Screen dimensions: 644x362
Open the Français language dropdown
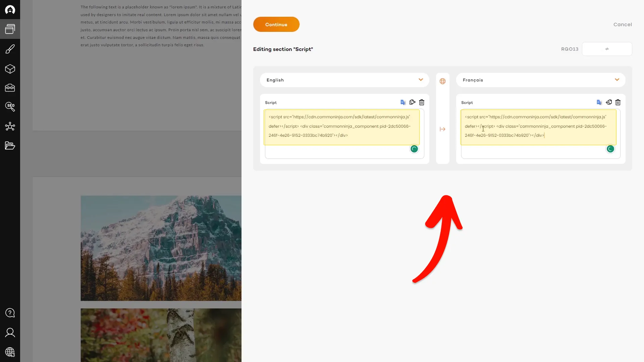[x=541, y=80]
